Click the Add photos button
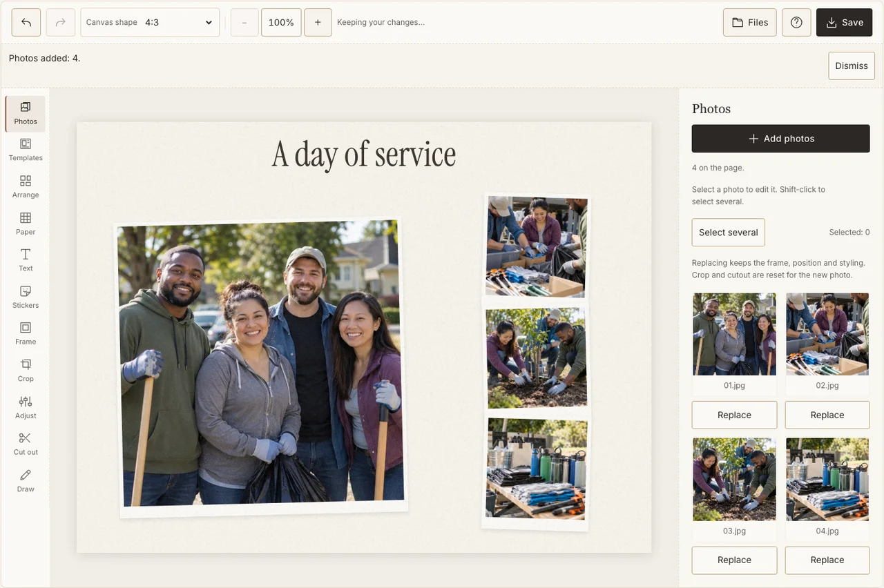 coord(781,139)
